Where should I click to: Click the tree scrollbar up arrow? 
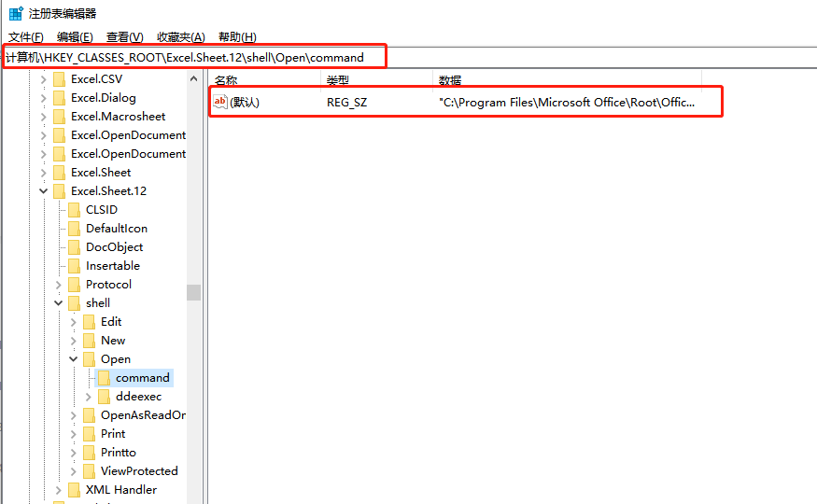194,79
